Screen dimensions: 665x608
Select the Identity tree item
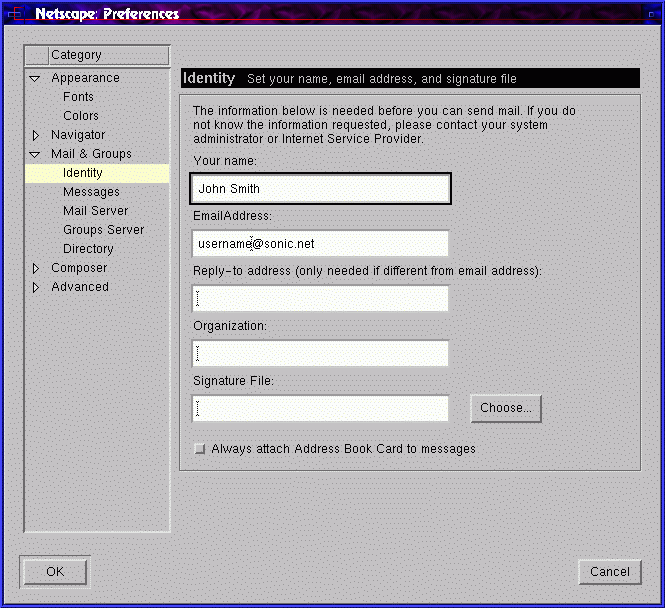(97, 173)
